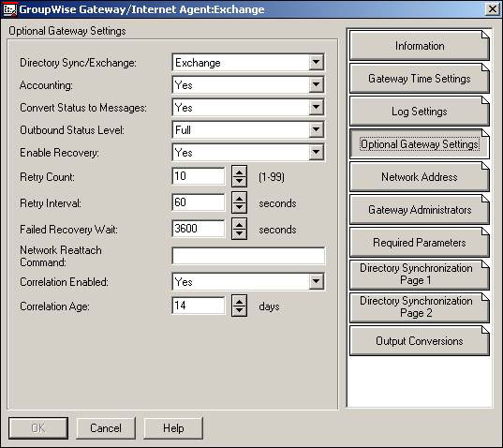
Task: Increase Retry Interval with up arrow
Action: point(239,198)
